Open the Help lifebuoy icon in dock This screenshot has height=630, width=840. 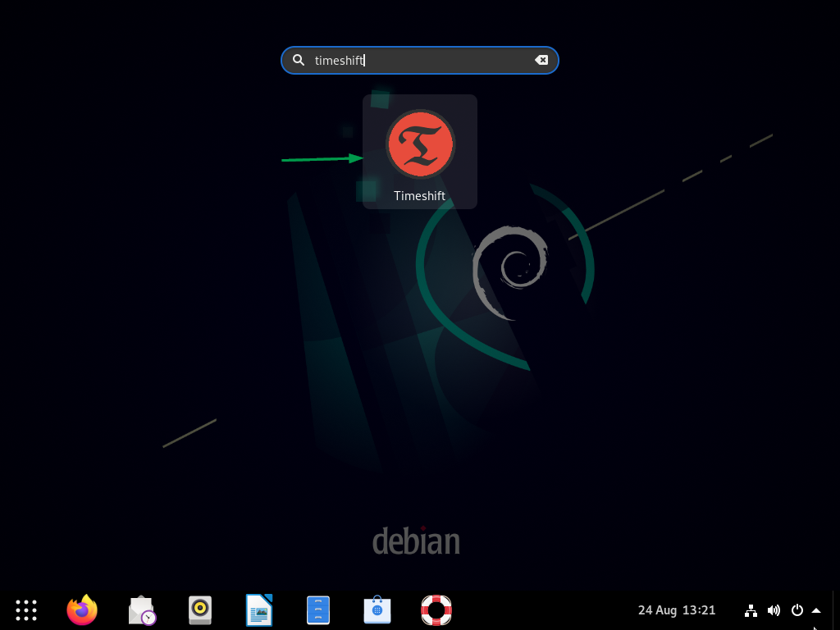click(436, 610)
